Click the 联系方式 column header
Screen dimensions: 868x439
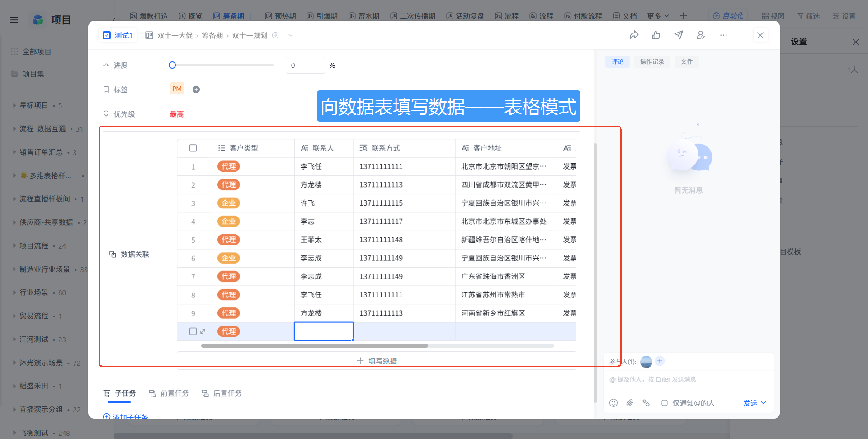pos(404,148)
